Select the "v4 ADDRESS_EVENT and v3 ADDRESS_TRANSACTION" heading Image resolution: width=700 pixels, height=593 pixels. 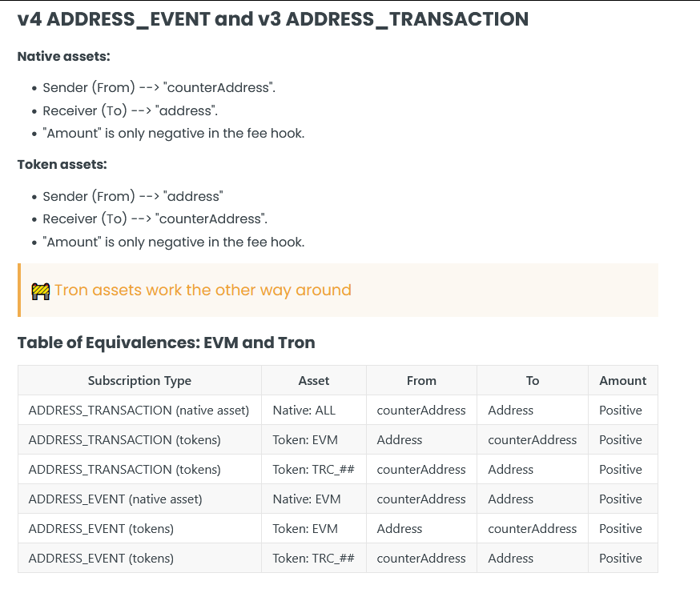[x=273, y=19]
